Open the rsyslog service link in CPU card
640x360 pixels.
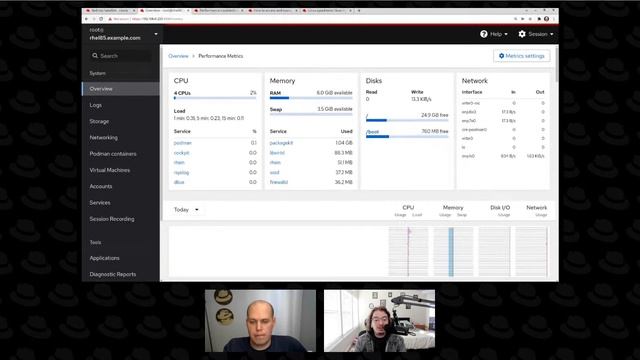(x=181, y=172)
